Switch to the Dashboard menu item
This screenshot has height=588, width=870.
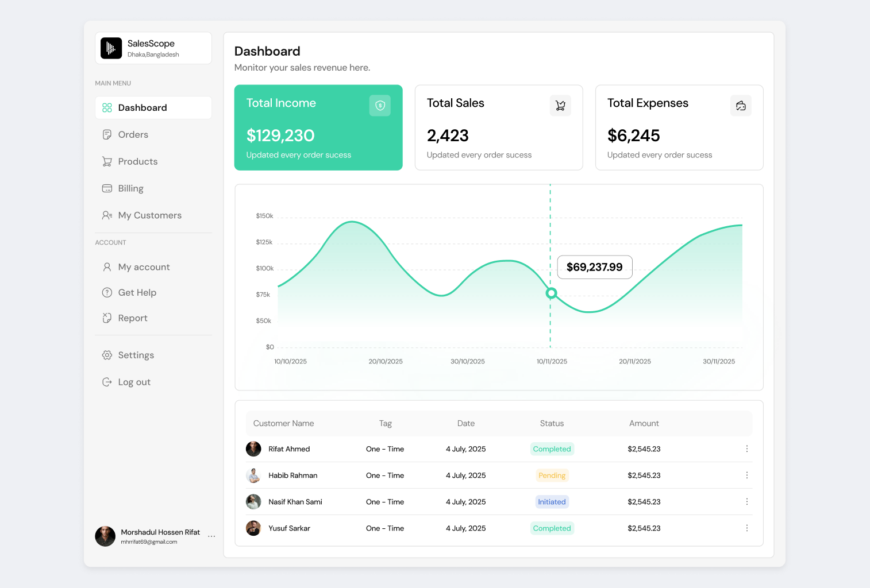pyautogui.click(x=142, y=107)
